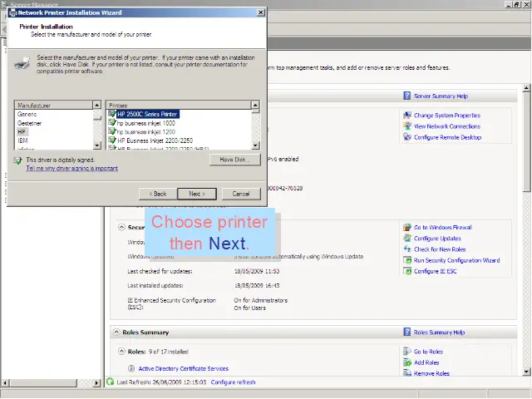Click the Manufacturer list scroll-down arrow
The width and height of the screenshot is (532, 399).
[97, 145]
